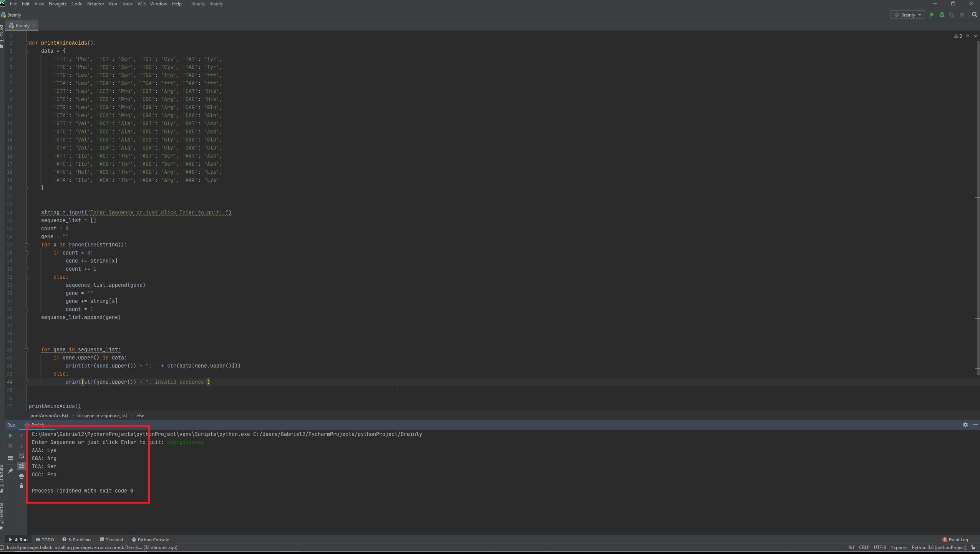Toggle soft-wrap in the Run console
Screen dimensions: 980x554
click(22, 456)
